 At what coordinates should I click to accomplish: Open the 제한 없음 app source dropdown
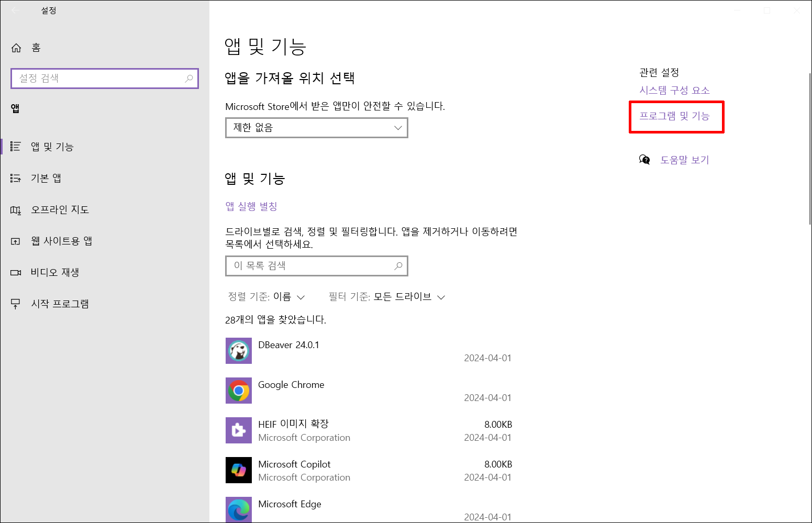(x=317, y=128)
